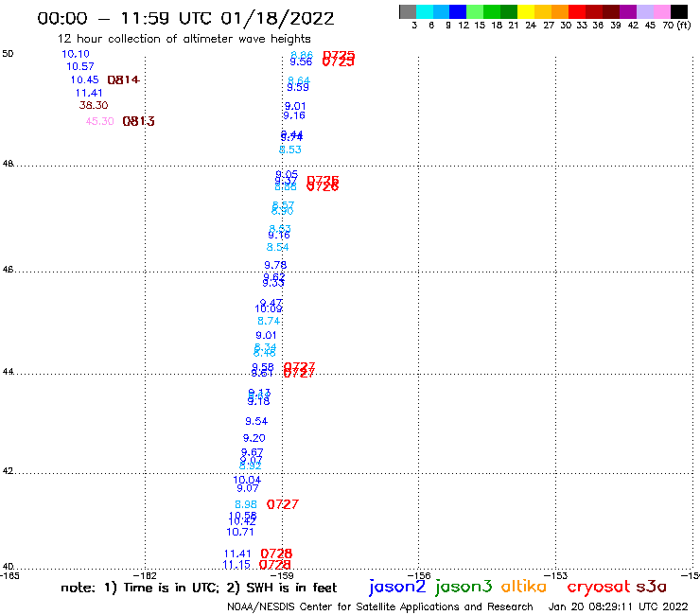700x615 pixels.
Task: Select the 'Jan 20 08:29:11 UTC 2022' timestamp
Action: 619,606
